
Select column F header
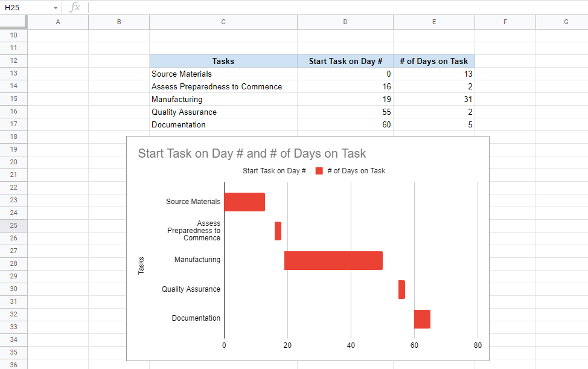tap(505, 22)
